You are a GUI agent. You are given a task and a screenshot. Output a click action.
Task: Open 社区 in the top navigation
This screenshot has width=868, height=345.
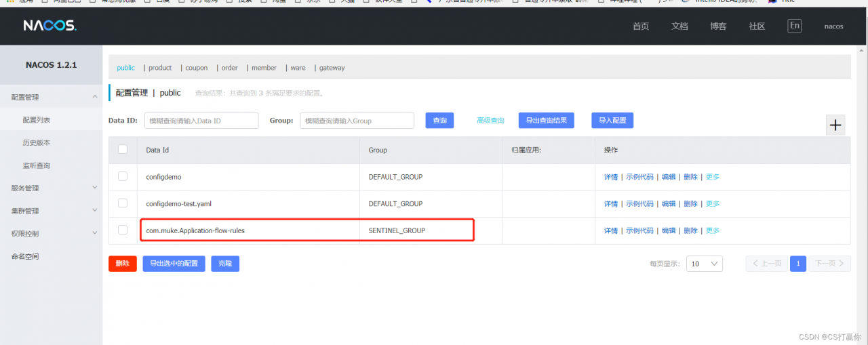757,26
